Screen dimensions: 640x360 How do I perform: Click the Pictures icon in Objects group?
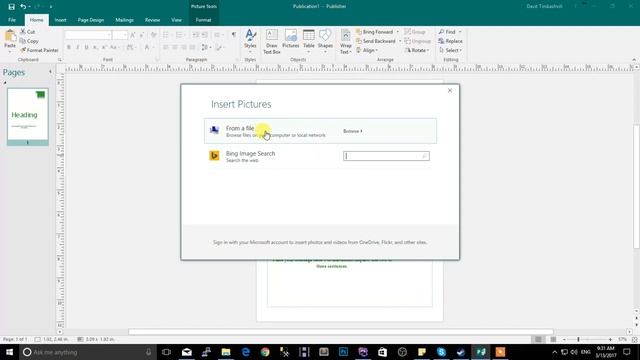[291, 36]
